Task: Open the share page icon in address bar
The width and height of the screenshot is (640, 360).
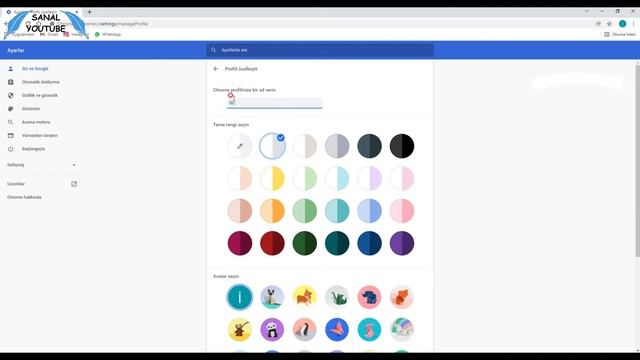Action: click(598, 24)
